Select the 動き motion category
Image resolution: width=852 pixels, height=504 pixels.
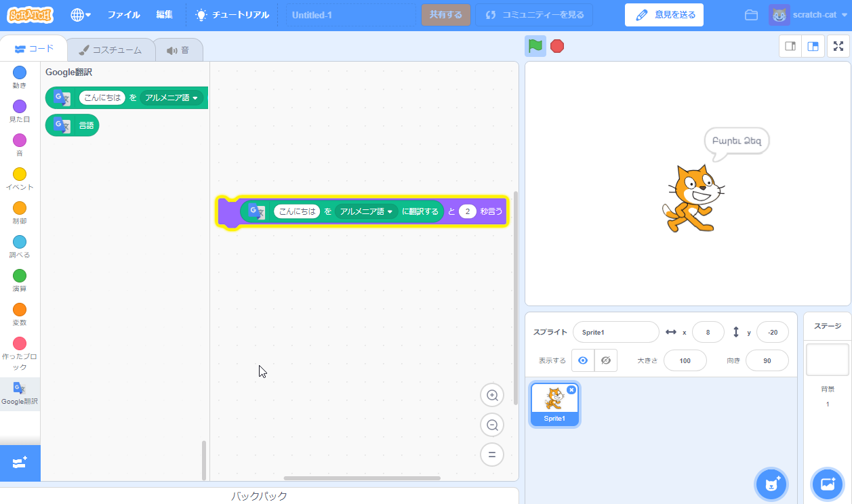(x=20, y=77)
